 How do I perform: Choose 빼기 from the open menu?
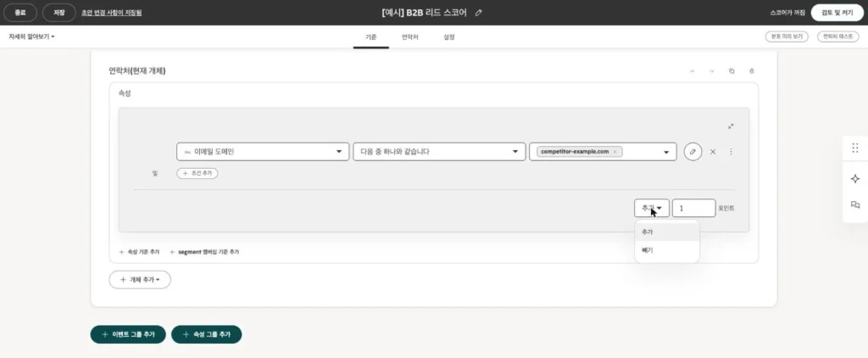(667, 250)
